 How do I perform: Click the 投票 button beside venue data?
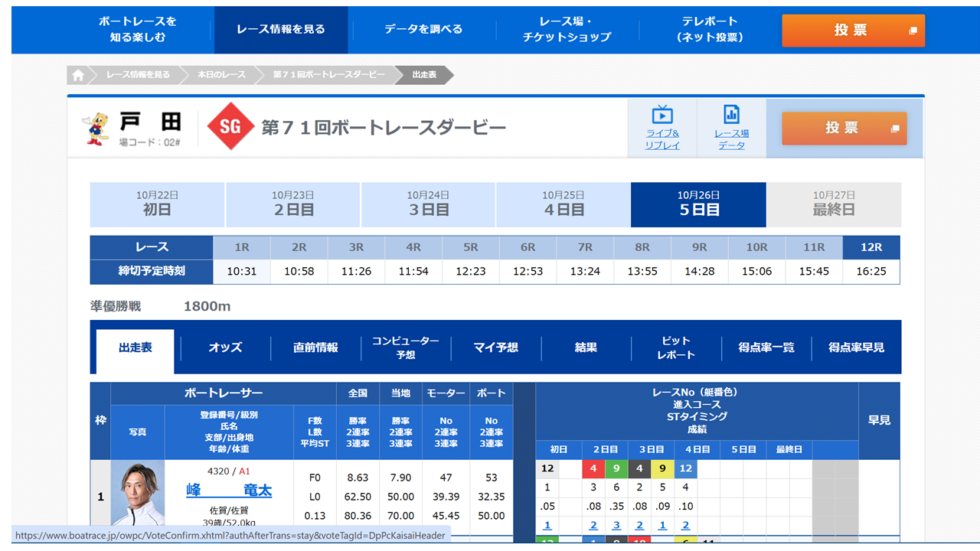coord(844,129)
